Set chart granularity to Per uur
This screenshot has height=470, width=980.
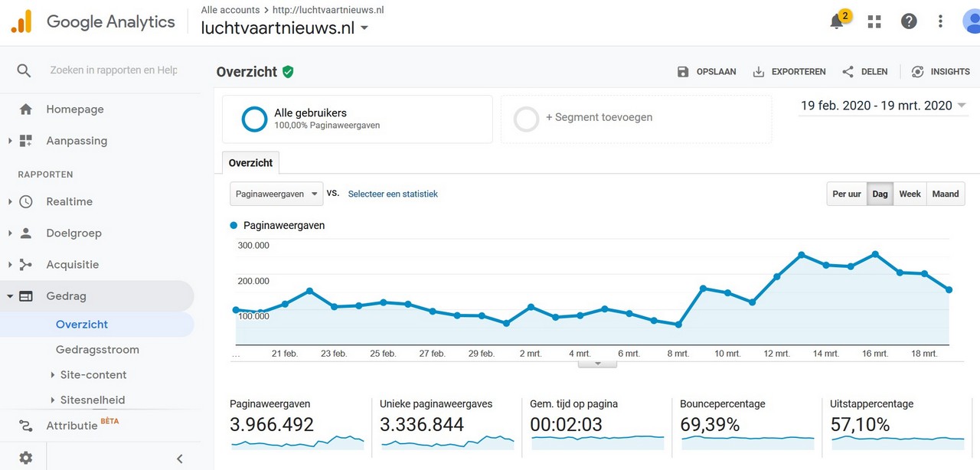coord(846,194)
